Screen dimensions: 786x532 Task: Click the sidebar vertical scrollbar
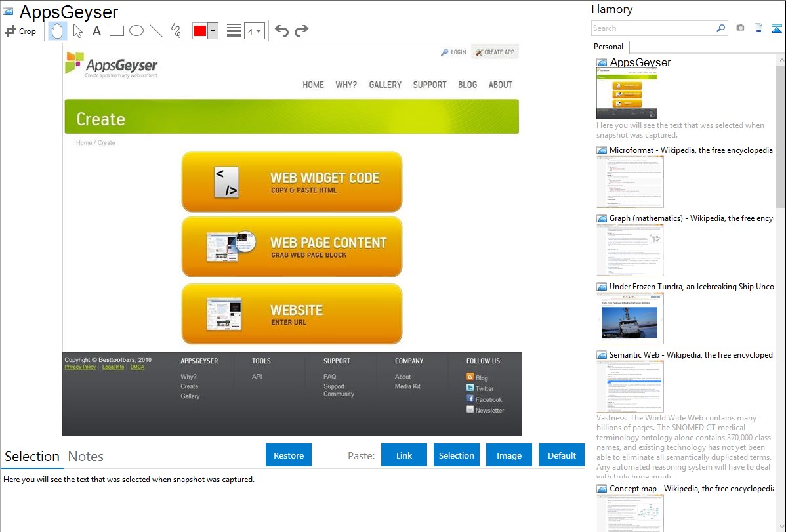[x=781, y=135]
